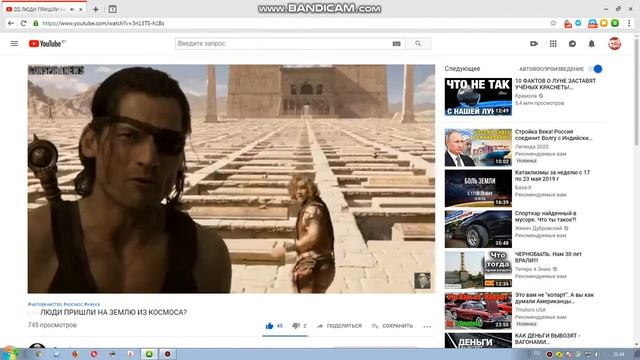The height and width of the screenshot is (360, 640).
Task: Click the taskbar clock
Action: point(618,354)
